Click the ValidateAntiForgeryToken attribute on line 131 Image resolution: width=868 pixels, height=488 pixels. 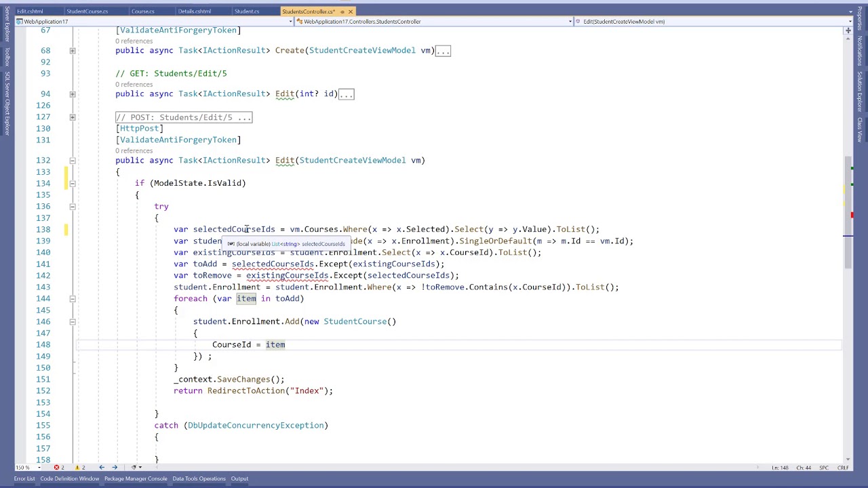pyautogui.click(x=178, y=140)
